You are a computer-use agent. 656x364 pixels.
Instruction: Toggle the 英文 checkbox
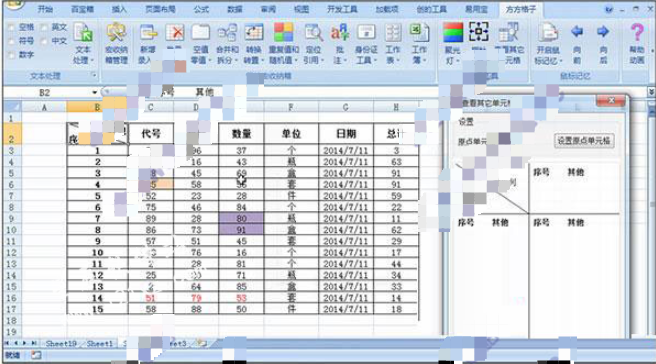click(x=44, y=28)
